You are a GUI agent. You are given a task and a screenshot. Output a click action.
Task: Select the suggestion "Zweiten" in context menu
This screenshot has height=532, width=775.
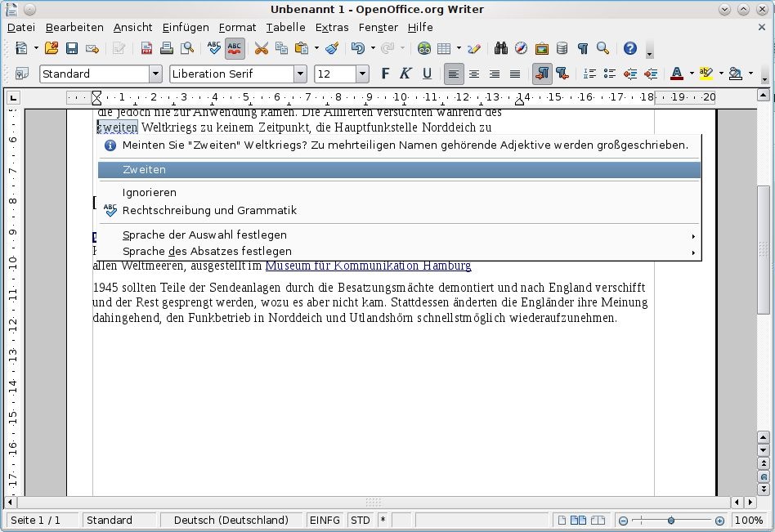click(144, 170)
